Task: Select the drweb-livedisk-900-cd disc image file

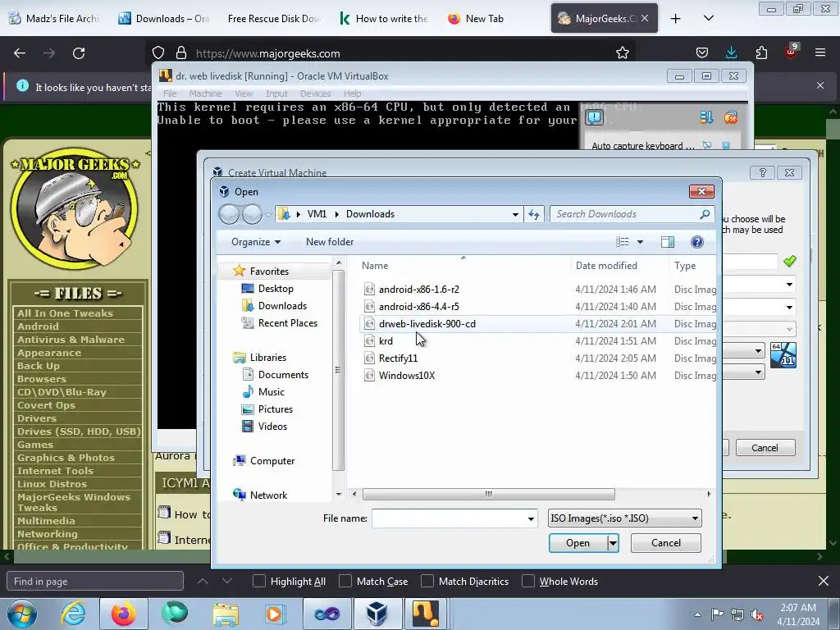Action: click(427, 323)
